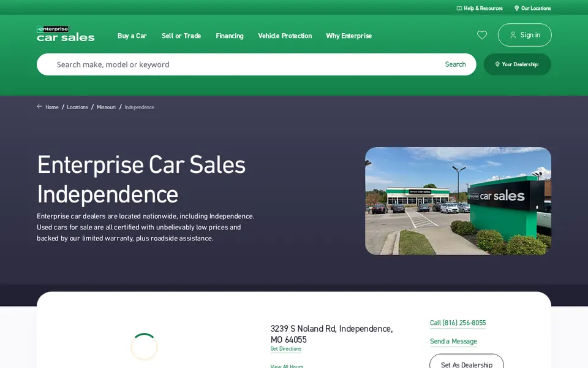
Task: Click the Independence breadcrumb text
Action: (x=139, y=107)
